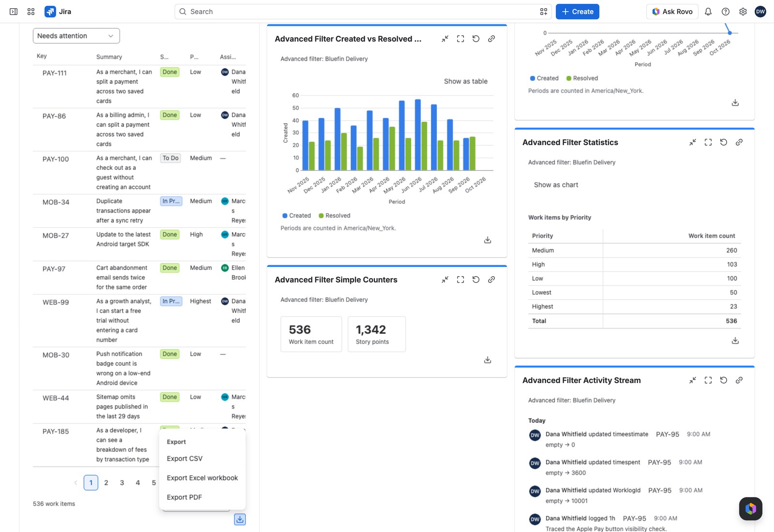774x532 pixels.
Task: Click the Medium priority row in the statistics table
Action: pyautogui.click(x=635, y=251)
